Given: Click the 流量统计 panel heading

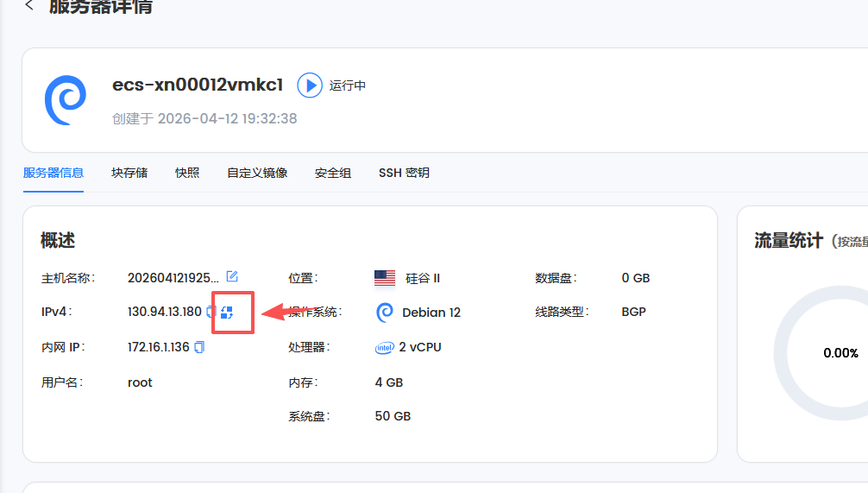Looking at the screenshot, I should click(x=789, y=240).
